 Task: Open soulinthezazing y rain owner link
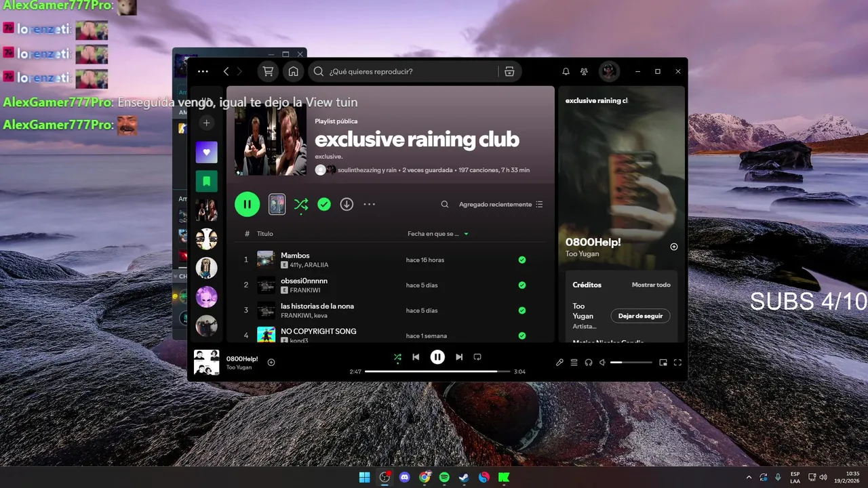(367, 170)
